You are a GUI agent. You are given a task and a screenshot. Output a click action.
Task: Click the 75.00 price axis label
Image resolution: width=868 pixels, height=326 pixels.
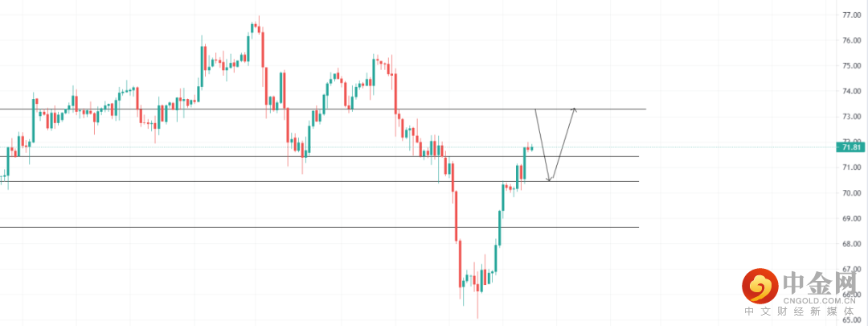(x=851, y=66)
